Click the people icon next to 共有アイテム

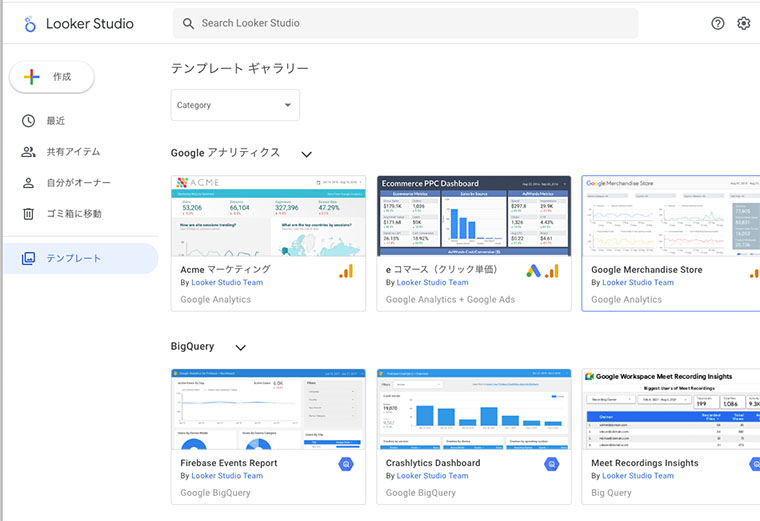(x=29, y=152)
